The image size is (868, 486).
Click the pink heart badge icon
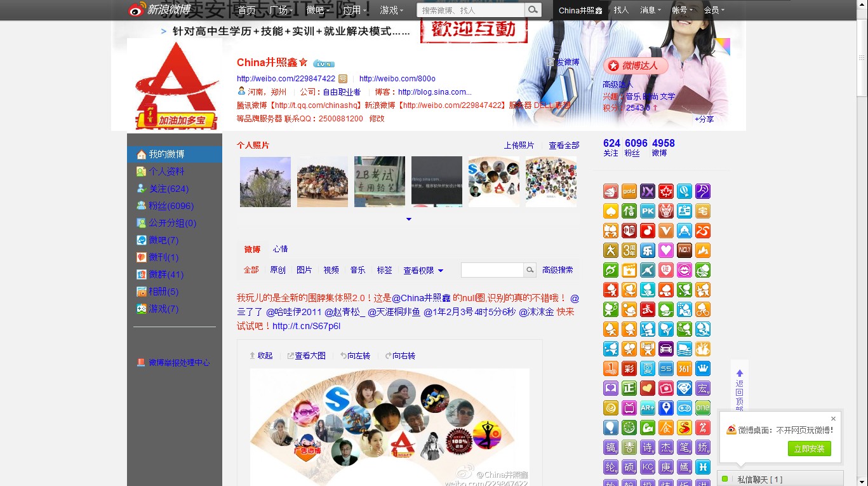coord(666,250)
